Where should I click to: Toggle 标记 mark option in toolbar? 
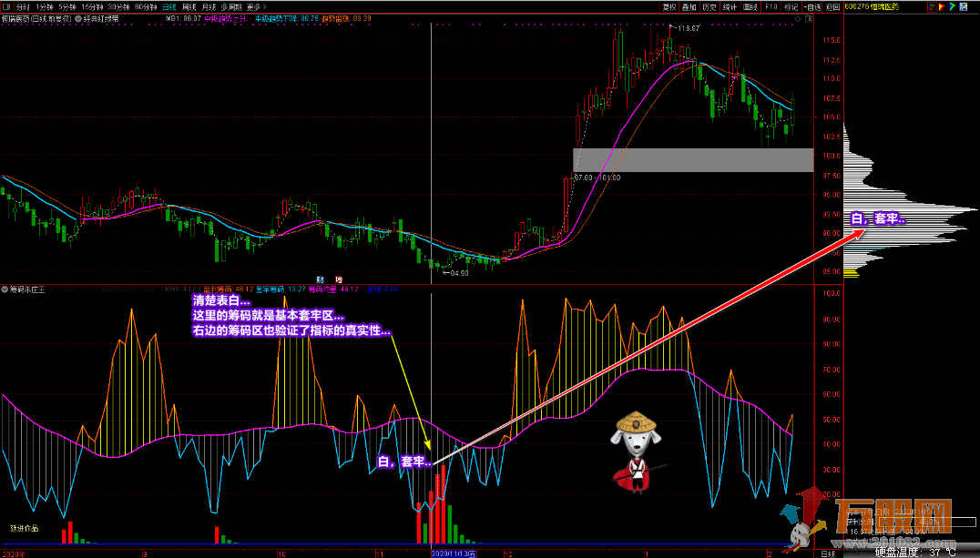[x=791, y=6]
